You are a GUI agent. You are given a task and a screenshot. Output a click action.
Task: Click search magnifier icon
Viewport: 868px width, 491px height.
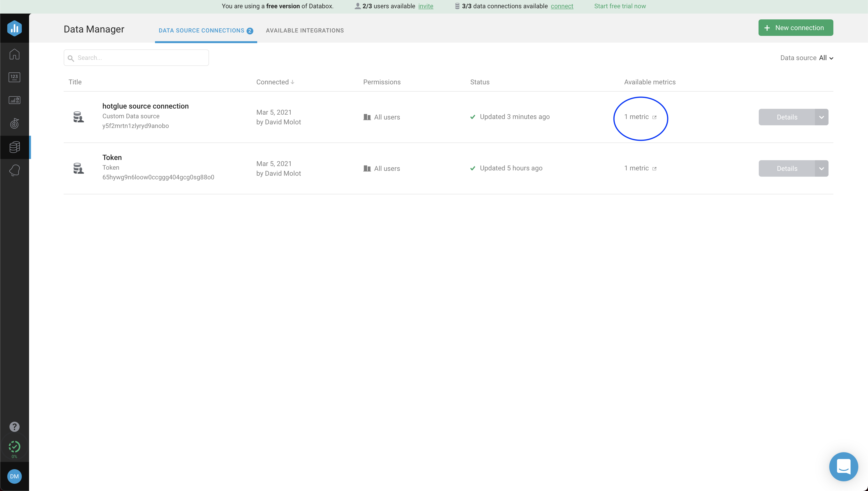[71, 58]
